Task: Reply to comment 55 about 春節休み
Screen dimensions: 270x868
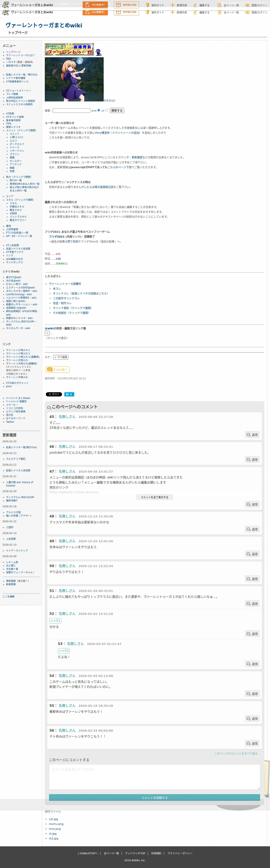Action: click(x=252, y=719)
